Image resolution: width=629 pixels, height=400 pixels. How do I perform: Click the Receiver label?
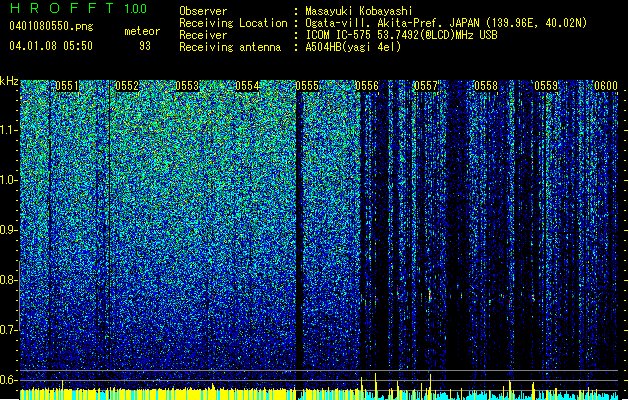(203, 35)
